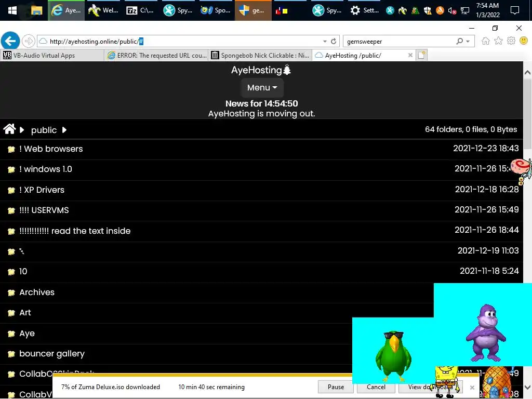Pause the Zuma Deluxe download

pos(336,387)
